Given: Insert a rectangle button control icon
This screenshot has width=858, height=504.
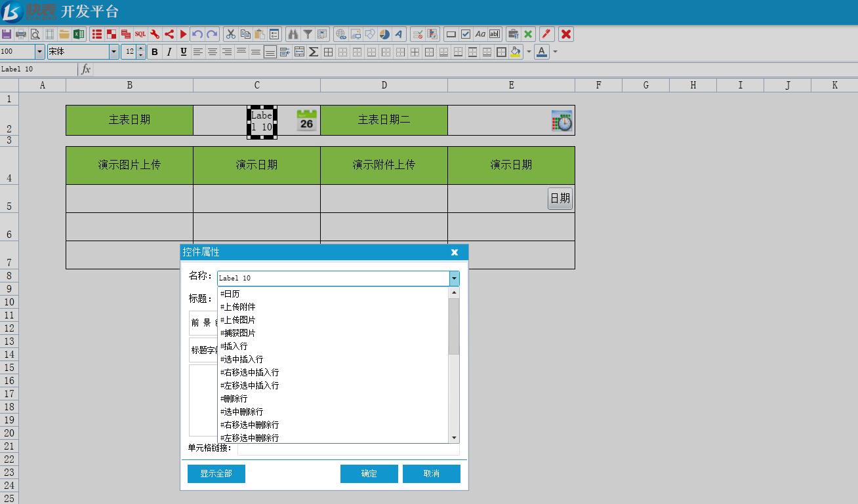Looking at the screenshot, I should tap(451, 34).
